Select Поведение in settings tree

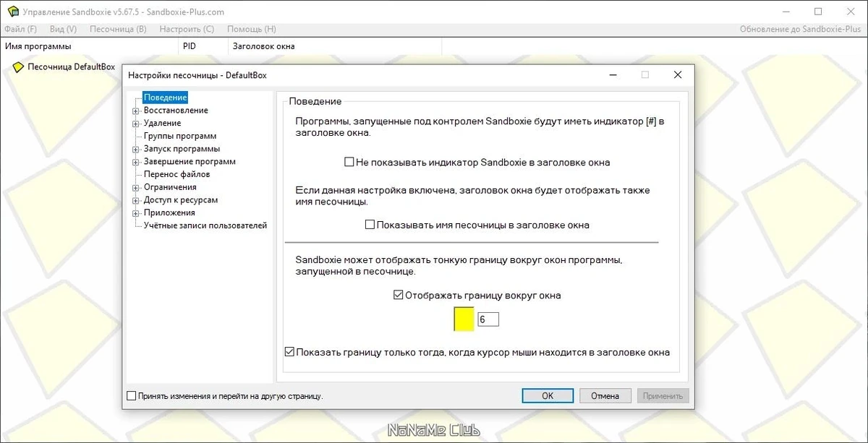pos(165,98)
